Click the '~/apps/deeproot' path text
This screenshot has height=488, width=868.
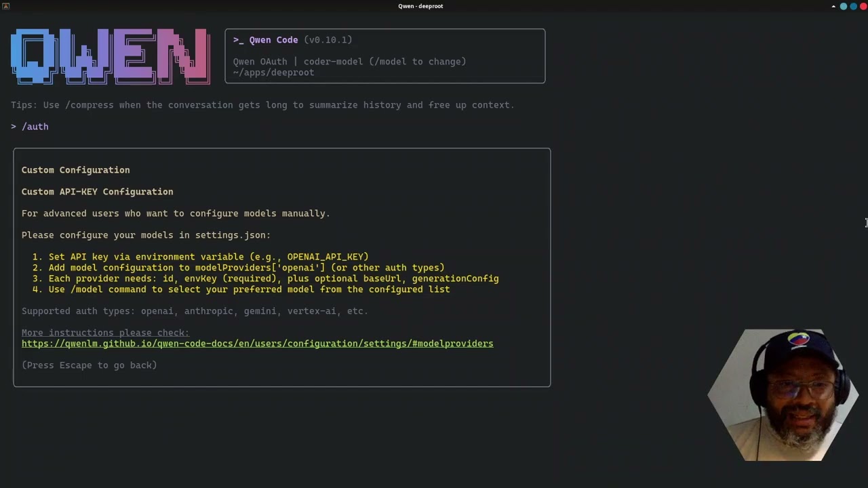(x=273, y=73)
